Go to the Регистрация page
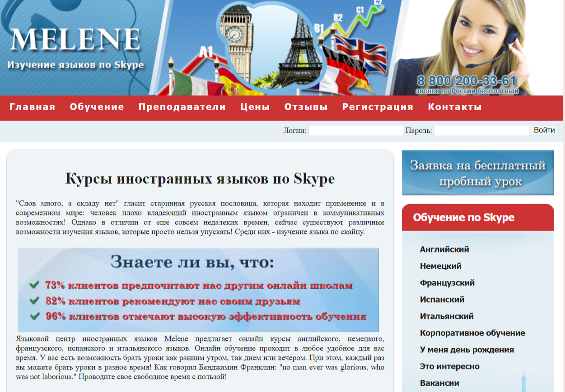The height and width of the screenshot is (392, 565). click(378, 107)
